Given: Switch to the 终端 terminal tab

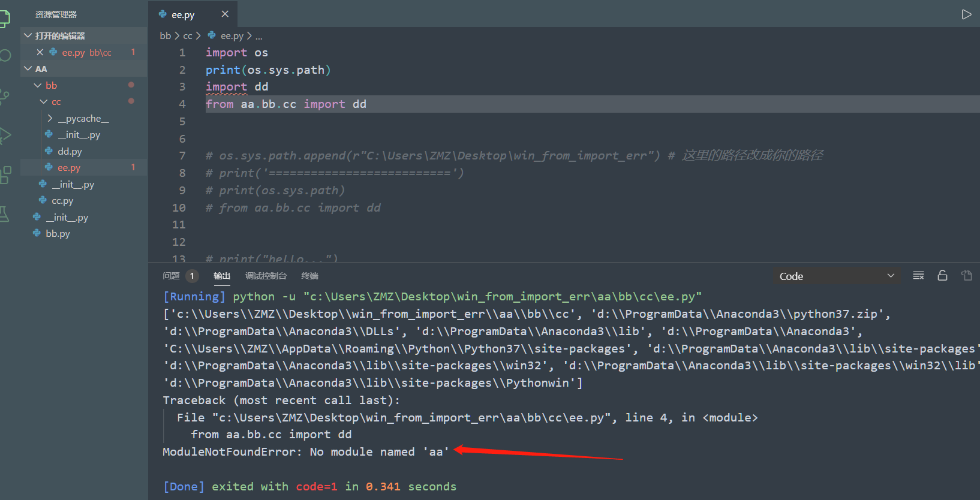Looking at the screenshot, I should (x=309, y=276).
